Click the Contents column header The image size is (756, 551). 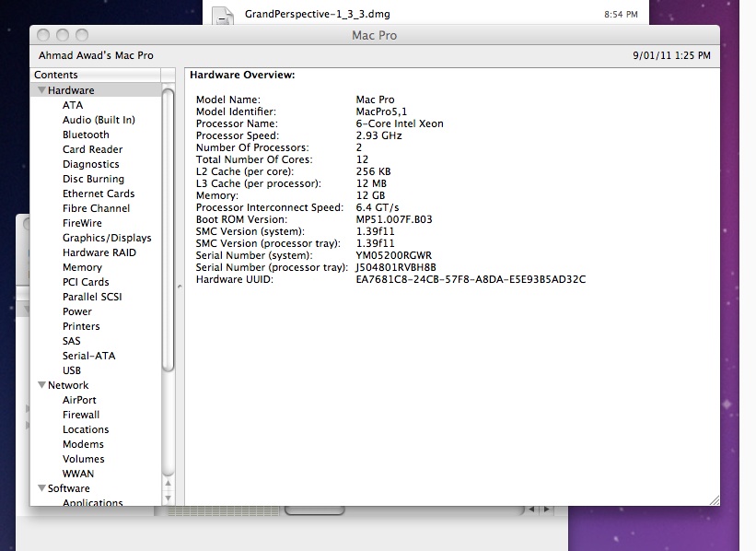click(96, 75)
